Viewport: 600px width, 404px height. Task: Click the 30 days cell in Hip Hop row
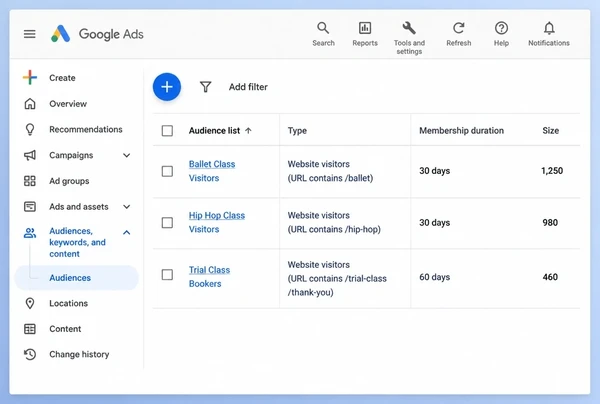(435, 222)
